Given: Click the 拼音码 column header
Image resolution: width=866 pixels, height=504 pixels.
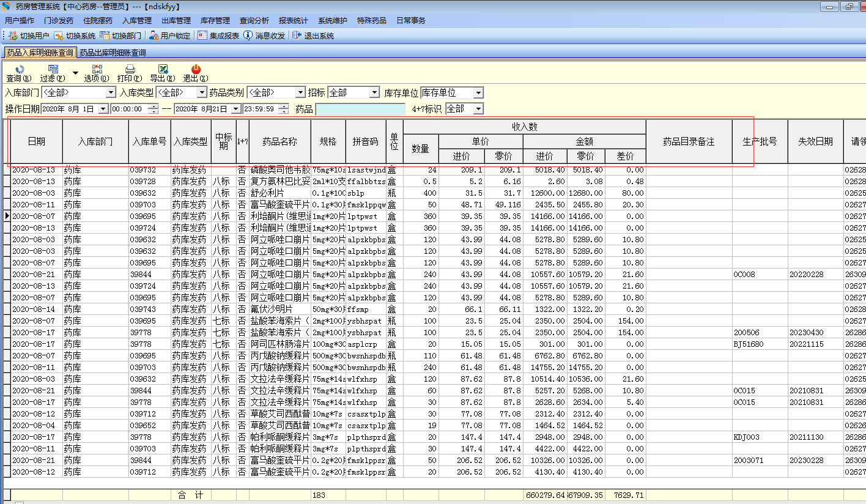Looking at the screenshot, I should tap(366, 141).
